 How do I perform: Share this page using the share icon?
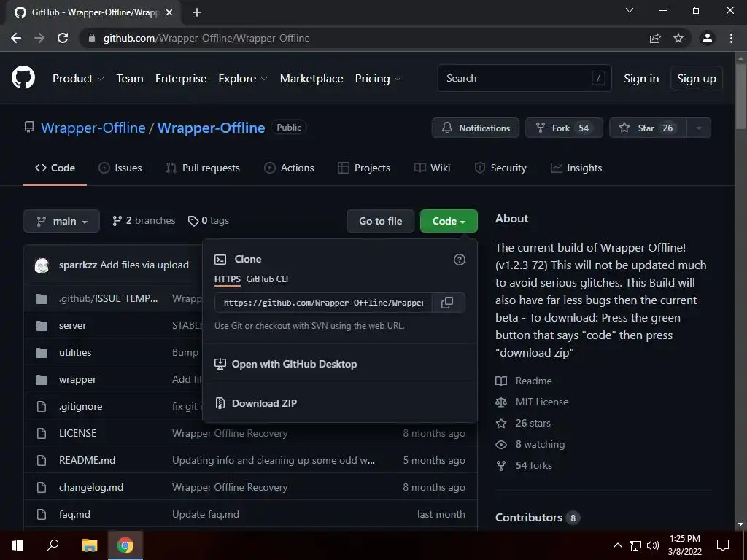pyautogui.click(x=655, y=38)
